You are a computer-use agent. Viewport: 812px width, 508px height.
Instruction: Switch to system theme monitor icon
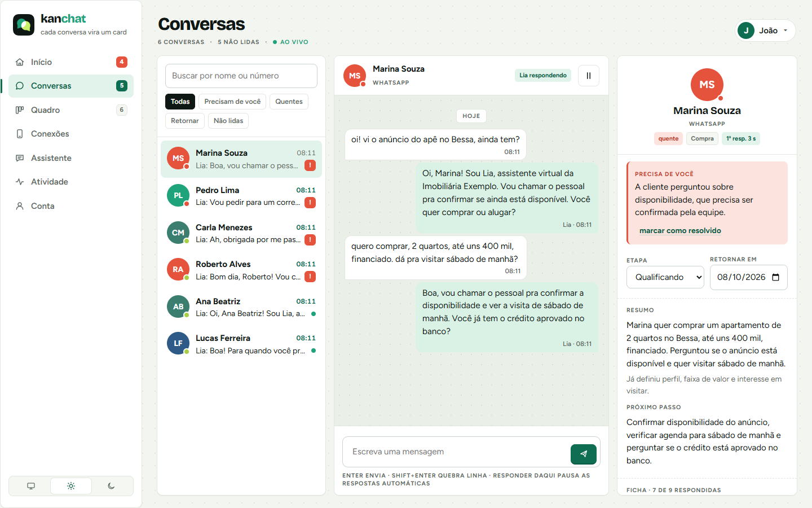pos(31,486)
